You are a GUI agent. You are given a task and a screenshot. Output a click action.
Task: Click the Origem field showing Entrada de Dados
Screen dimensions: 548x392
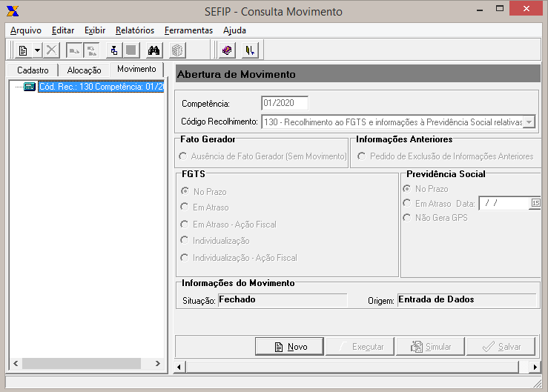466,300
